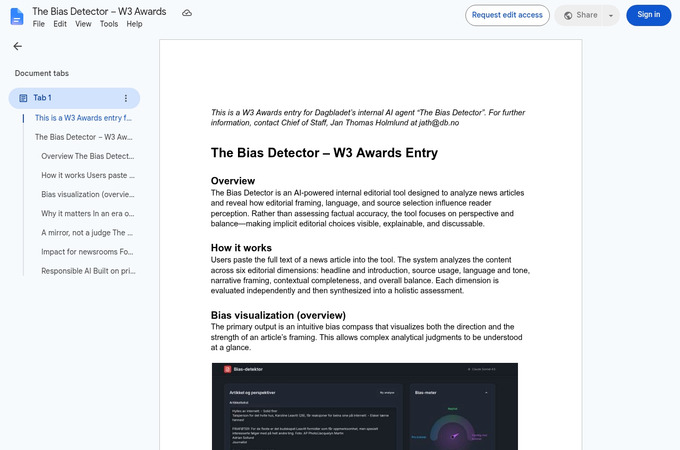Click the 'How it works' heading in document
The height and width of the screenshot is (450, 680).
241,248
